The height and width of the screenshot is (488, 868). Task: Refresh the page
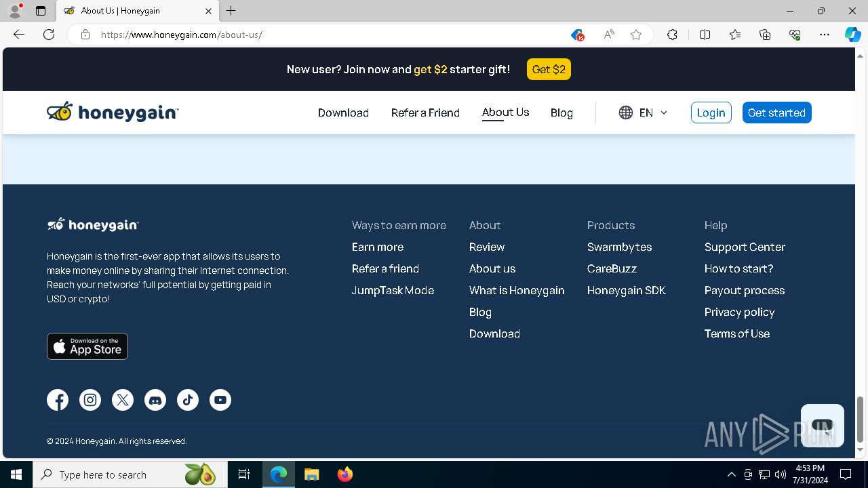pyautogui.click(x=49, y=35)
